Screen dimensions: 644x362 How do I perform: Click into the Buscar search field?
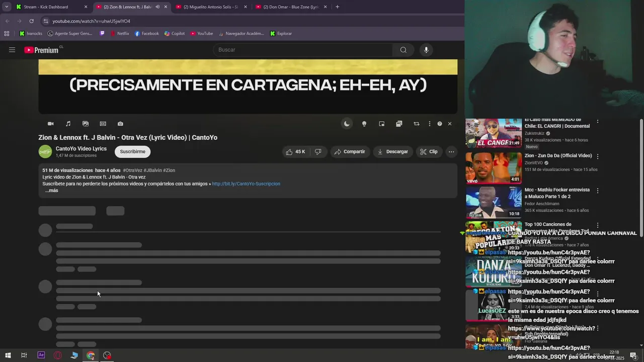click(303, 50)
